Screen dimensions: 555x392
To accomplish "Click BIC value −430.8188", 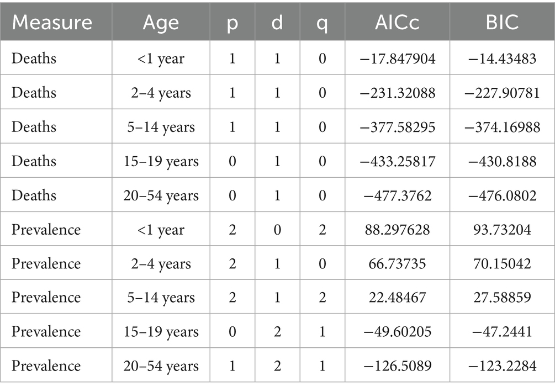I will [x=502, y=161].
